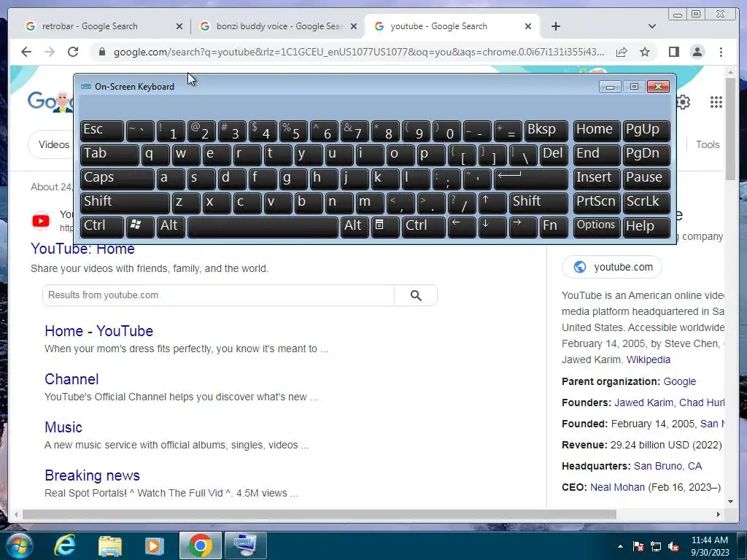The image size is (747, 560).
Task: Toggle the Fn key on keyboard
Action: tap(554, 227)
